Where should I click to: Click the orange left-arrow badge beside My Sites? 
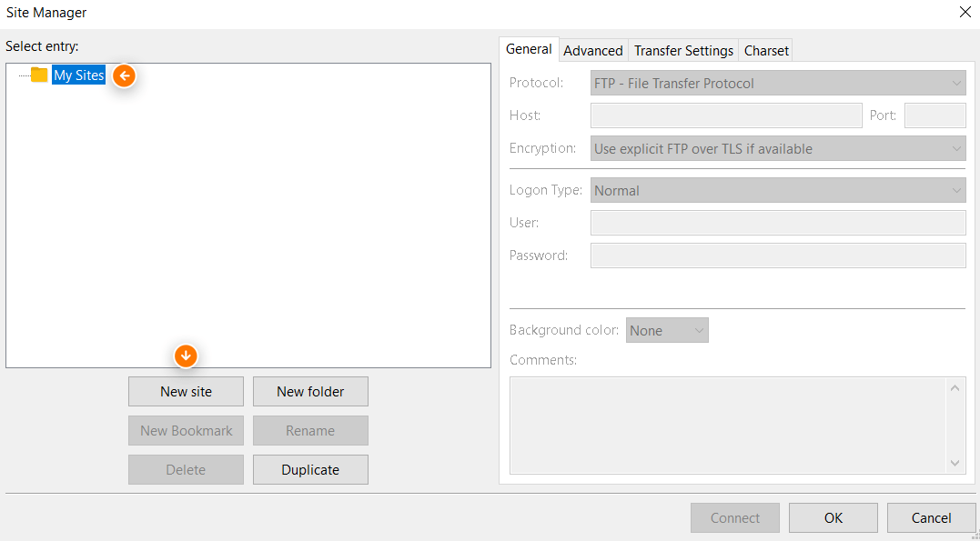[x=124, y=76]
